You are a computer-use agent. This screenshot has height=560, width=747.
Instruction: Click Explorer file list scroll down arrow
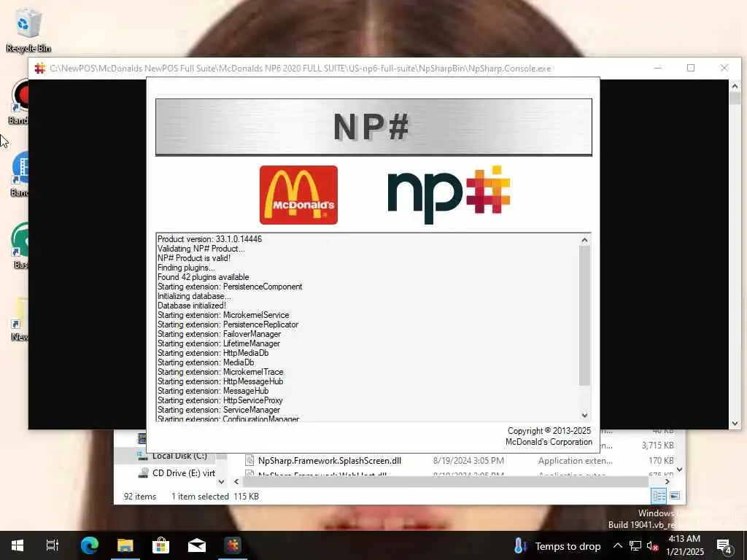pos(680,470)
